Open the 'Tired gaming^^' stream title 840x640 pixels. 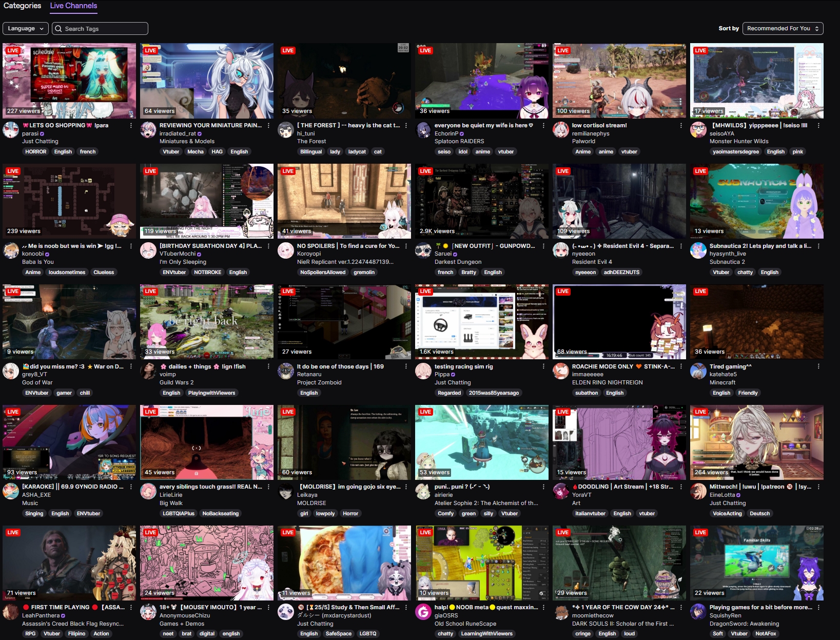pyautogui.click(x=731, y=366)
